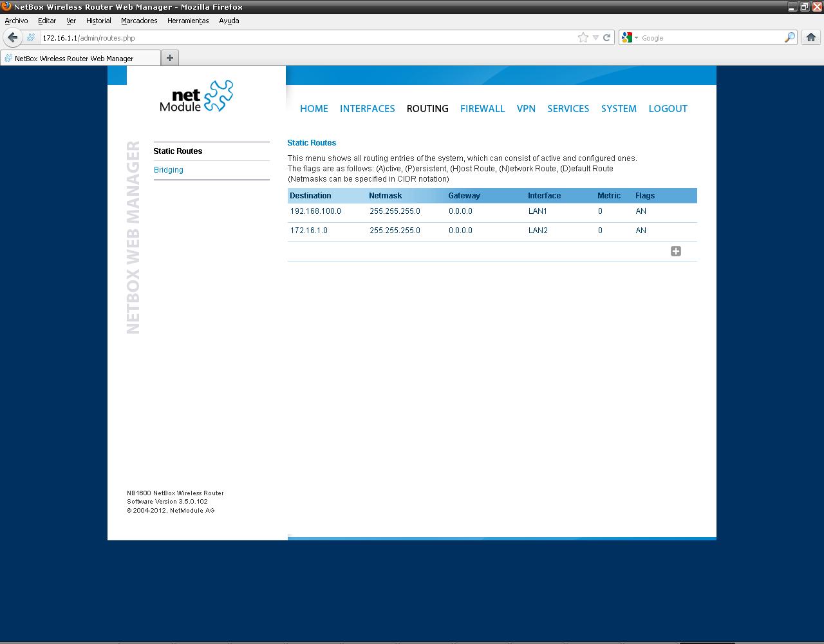824x644 pixels.
Task: Click destination 192.168.100.0 in the routes table
Action: [315, 211]
